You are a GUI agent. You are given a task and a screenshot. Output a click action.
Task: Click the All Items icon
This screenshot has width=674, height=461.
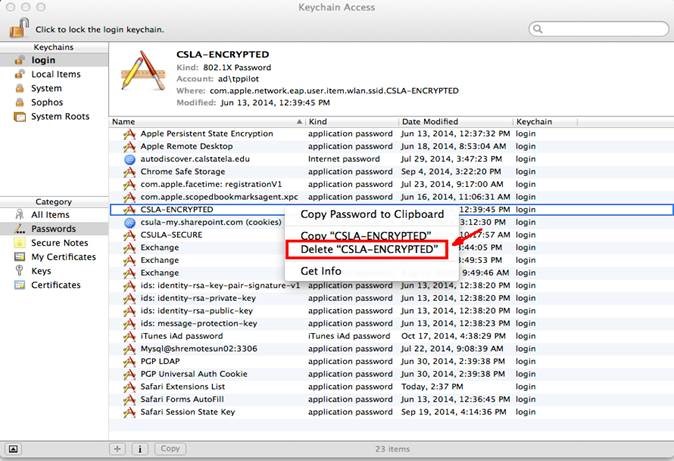19,214
